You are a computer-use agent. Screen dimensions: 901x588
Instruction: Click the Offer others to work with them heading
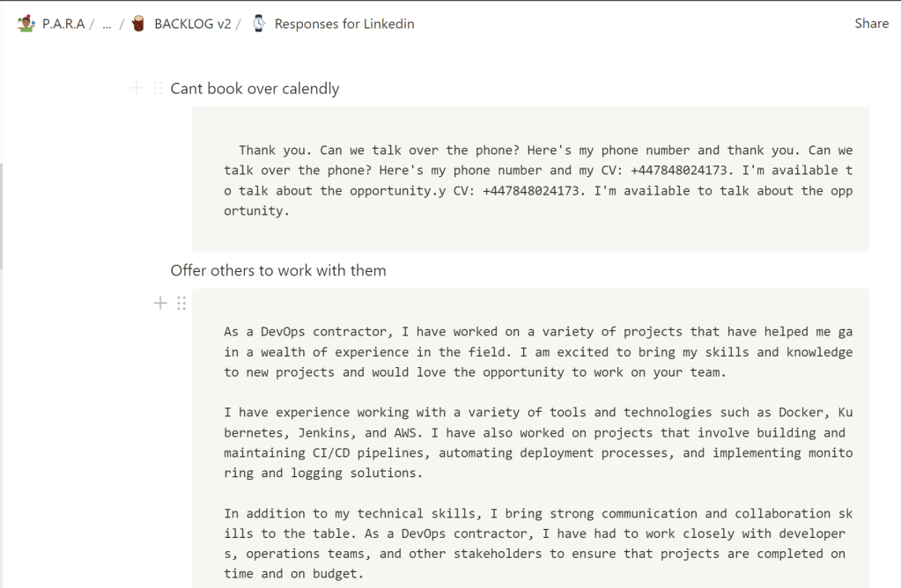(x=278, y=270)
